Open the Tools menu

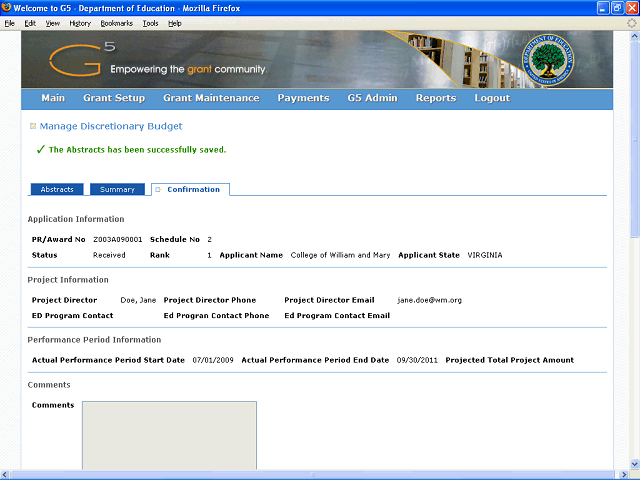click(x=150, y=23)
